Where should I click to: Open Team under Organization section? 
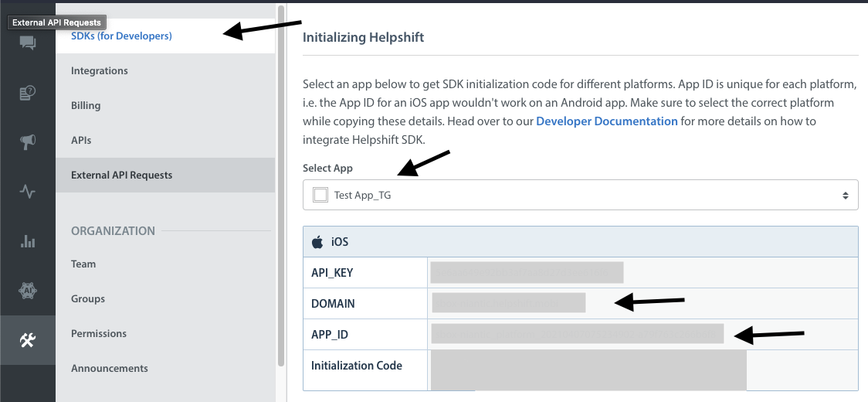[83, 264]
